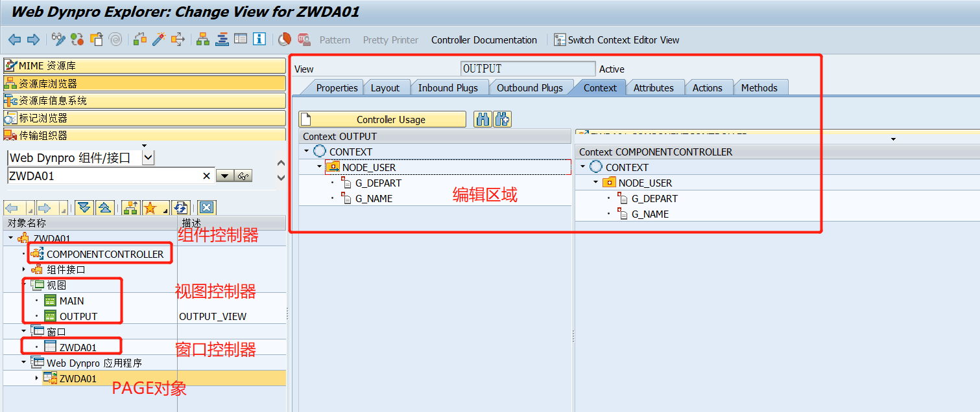The height and width of the screenshot is (412, 980).
Task: Click the Controller Usage button
Action: point(382,119)
